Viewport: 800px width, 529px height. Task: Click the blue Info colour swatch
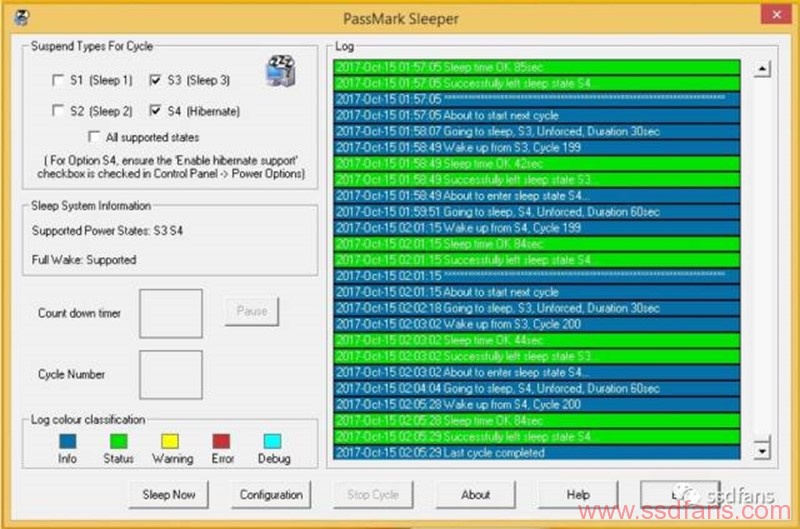click(x=67, y=441)
